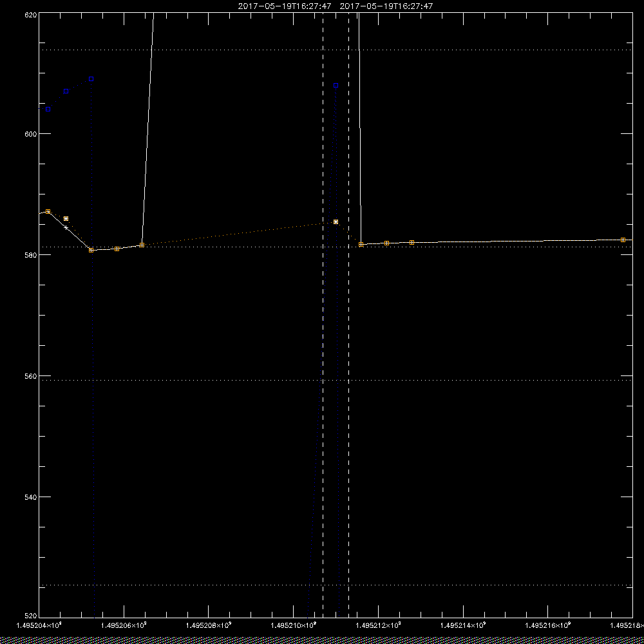The image size is (644, 644).
Task: Click the 1.495216×10⁹ x-axis label
Action: coord(548,625)
